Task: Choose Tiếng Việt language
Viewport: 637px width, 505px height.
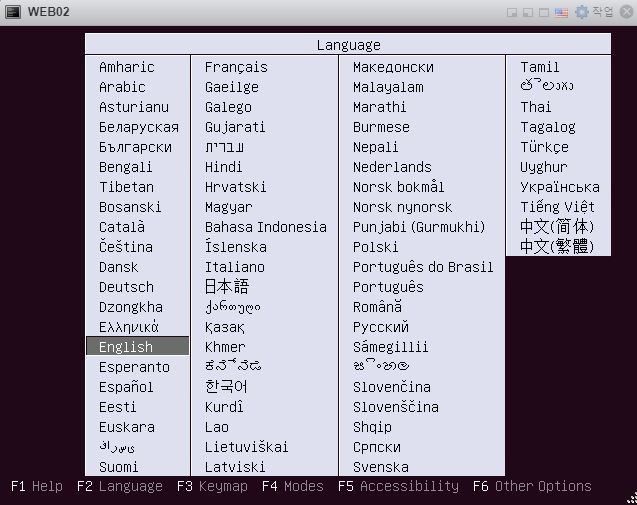Action: tap(557, 207)
